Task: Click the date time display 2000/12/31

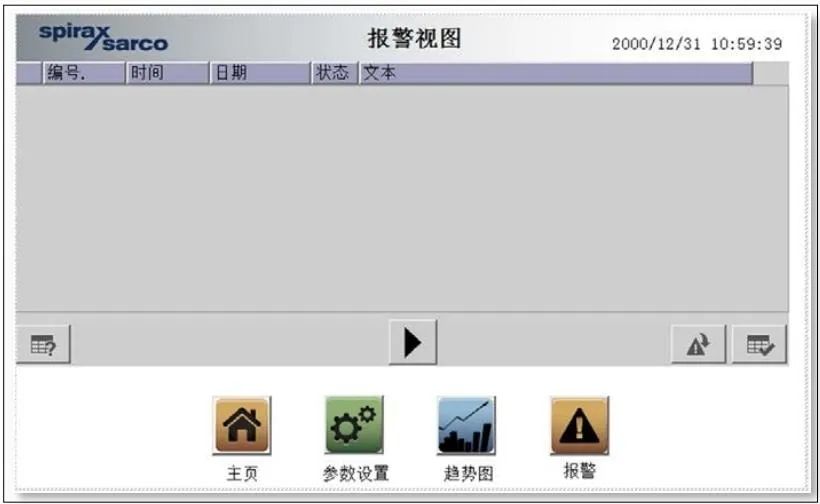Action: (697, 44)
